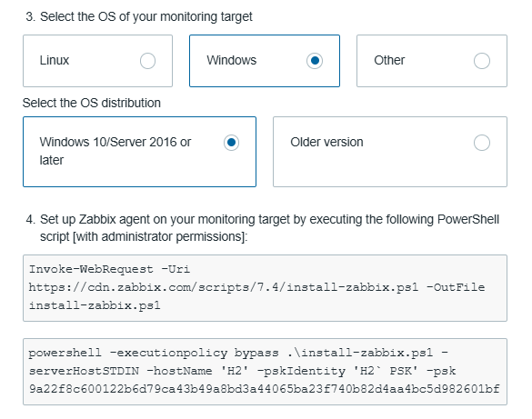Viewport: 532px width, 419px height.
Task: Click the long PSK hex key string
Action: tap(265, 389)
